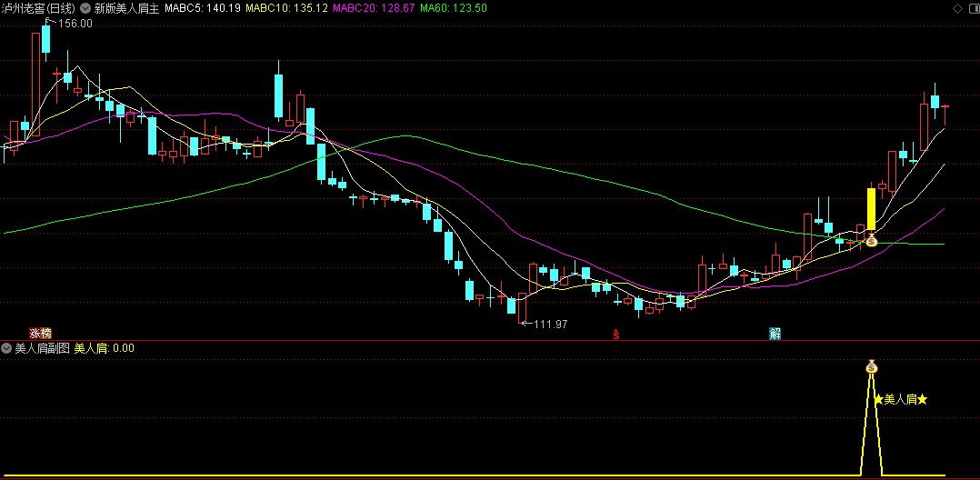Click the money bag icon atop the sub-chart spike

click(871, 367)
